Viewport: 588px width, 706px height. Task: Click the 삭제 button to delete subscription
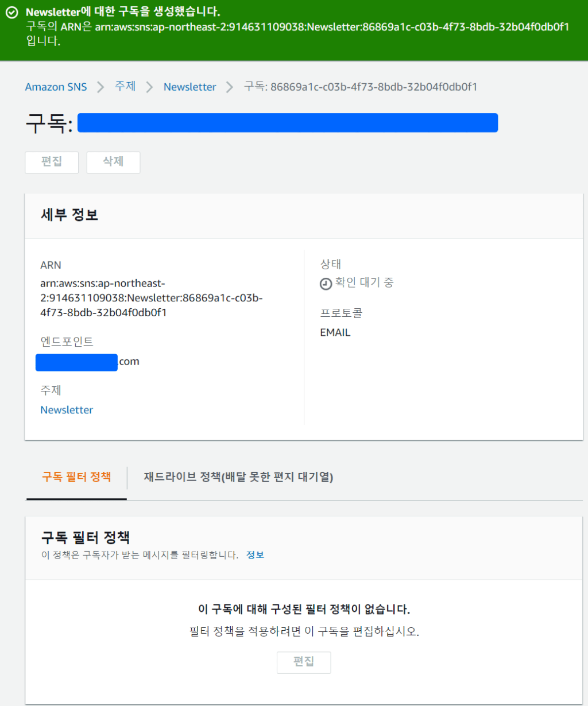click(113, 162)
